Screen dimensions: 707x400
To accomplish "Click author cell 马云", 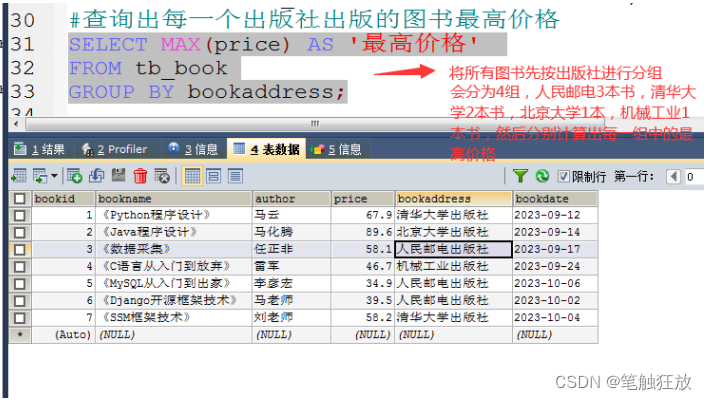I will pos(291,215).
